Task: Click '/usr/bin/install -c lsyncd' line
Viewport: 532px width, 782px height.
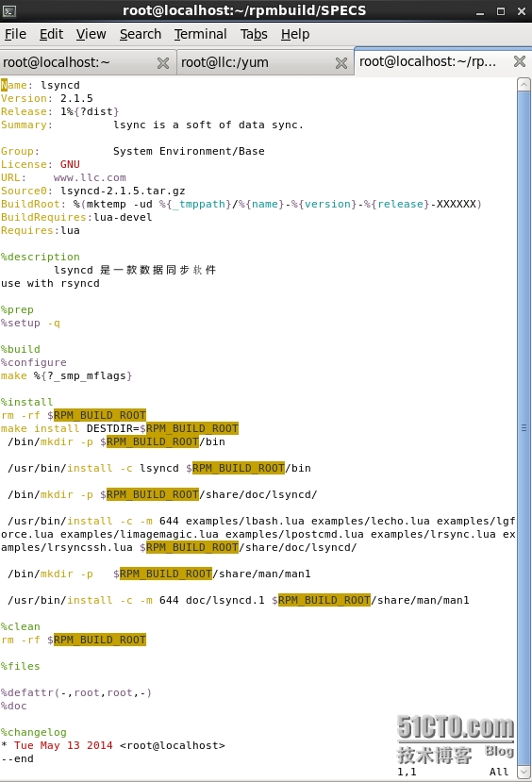Action: point(159,468)
